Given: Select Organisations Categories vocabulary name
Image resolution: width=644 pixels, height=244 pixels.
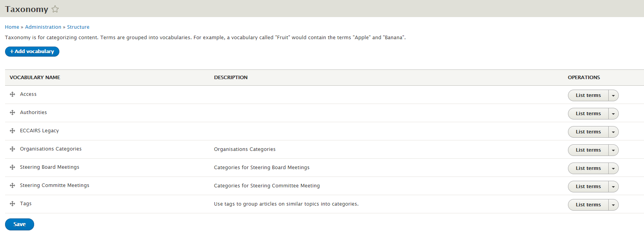Looking at the screenshot, I should [x=51, y=149].
